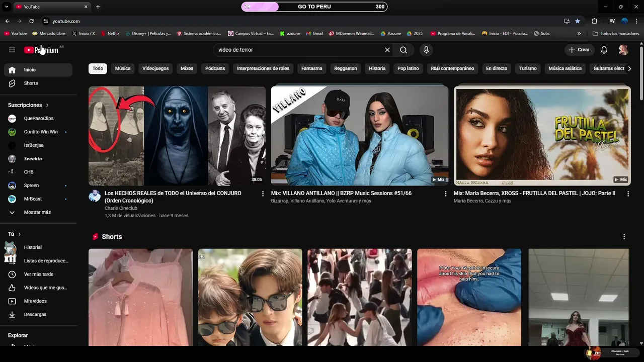Open the Chrome extensions puzzle icon
Viewport: 644px width, 362px height.
pyautogui.click(x=594, y=21)
